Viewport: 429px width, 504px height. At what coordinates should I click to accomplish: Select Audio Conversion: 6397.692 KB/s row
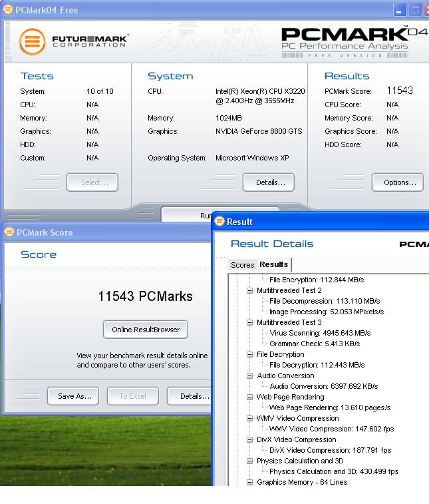324,386
